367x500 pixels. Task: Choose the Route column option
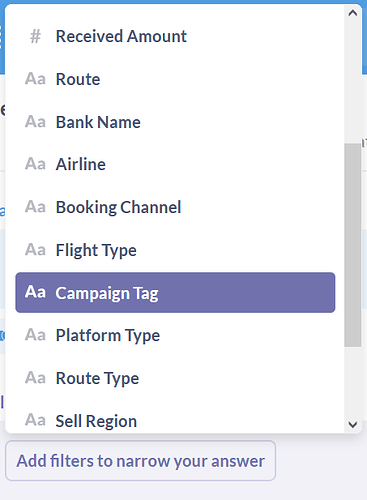[x=175, y=79]
